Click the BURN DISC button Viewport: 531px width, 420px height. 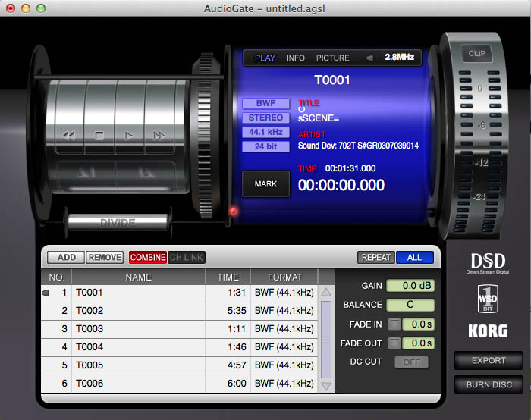(x=489, y=384)
